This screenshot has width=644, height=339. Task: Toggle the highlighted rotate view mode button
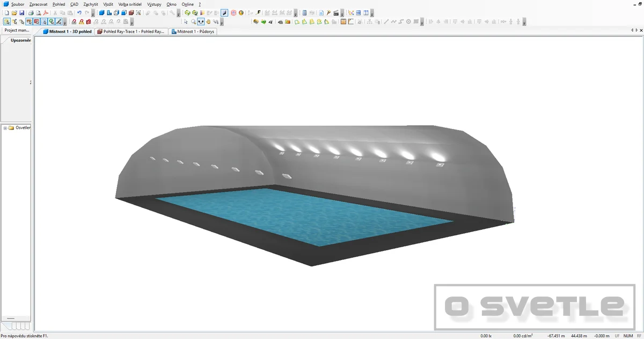point(201,21)
